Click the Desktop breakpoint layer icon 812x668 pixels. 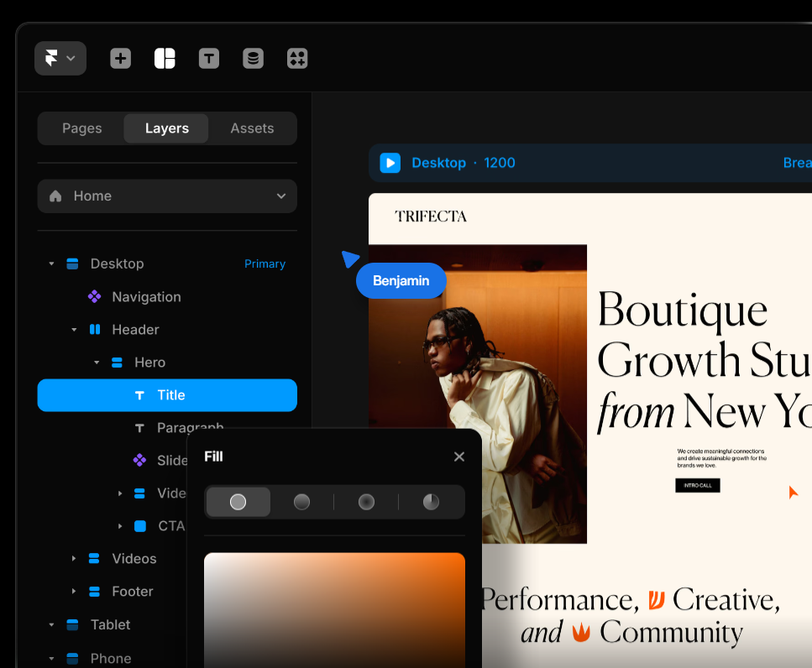click(72, 264)
